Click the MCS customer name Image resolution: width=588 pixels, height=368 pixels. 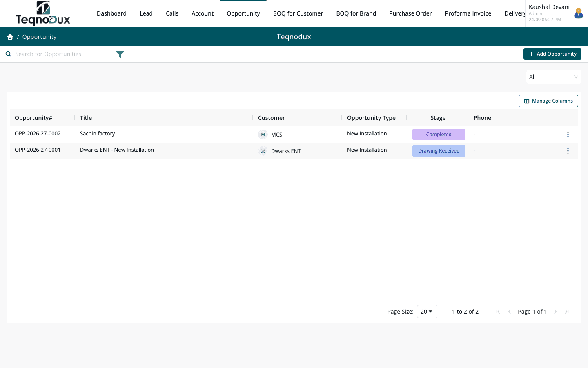276,135
